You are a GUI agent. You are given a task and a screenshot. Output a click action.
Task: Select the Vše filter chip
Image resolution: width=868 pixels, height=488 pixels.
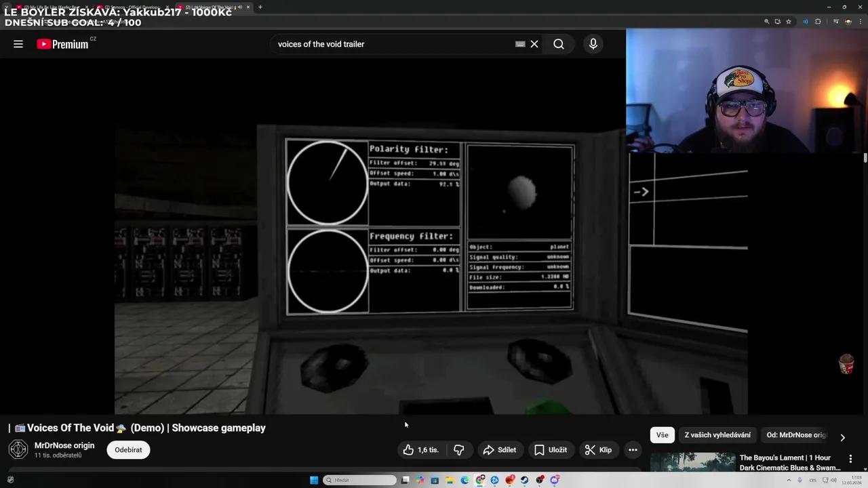coord(663,435)
